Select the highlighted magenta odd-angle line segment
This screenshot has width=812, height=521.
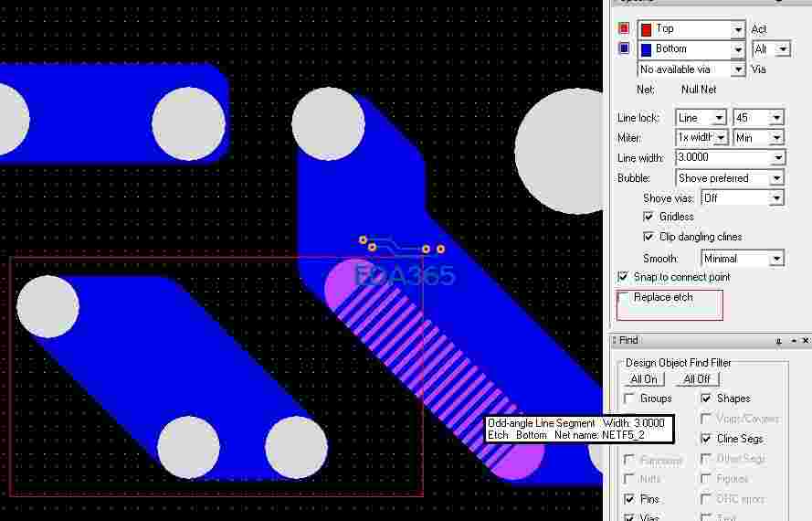tap(434, 368)
